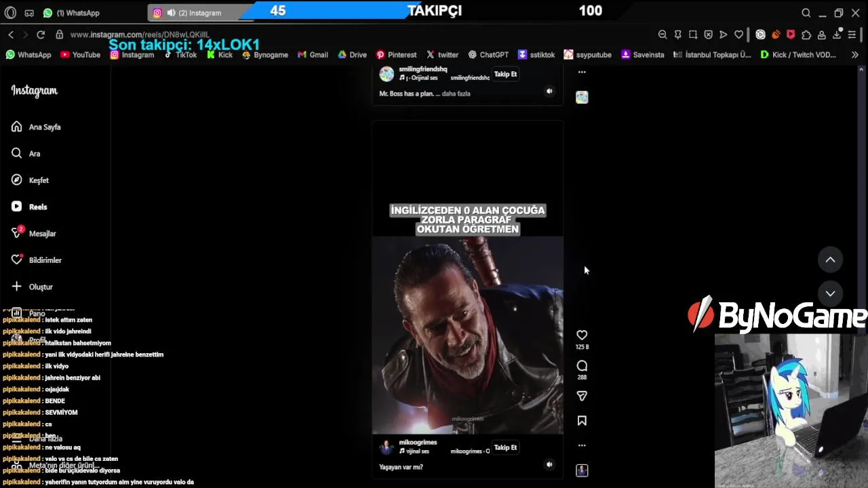Open the Pinterest bookmark
868x488 pixels.
pos(397,55)
